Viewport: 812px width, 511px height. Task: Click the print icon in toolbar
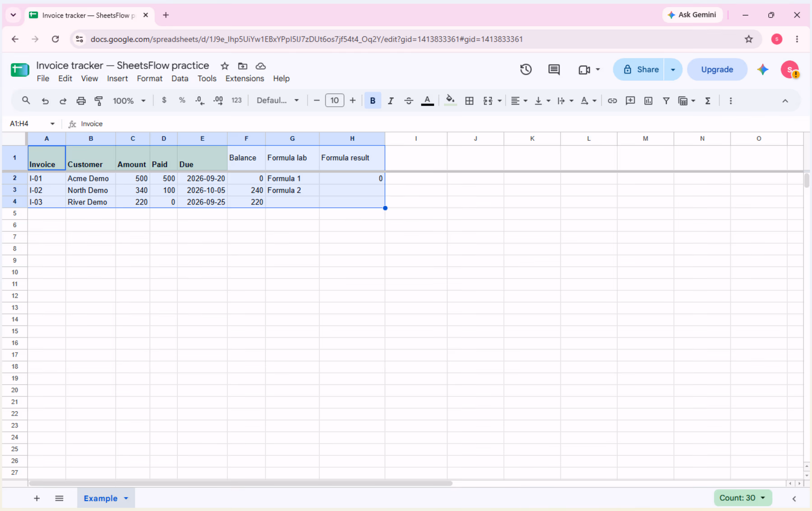(81, 101)
